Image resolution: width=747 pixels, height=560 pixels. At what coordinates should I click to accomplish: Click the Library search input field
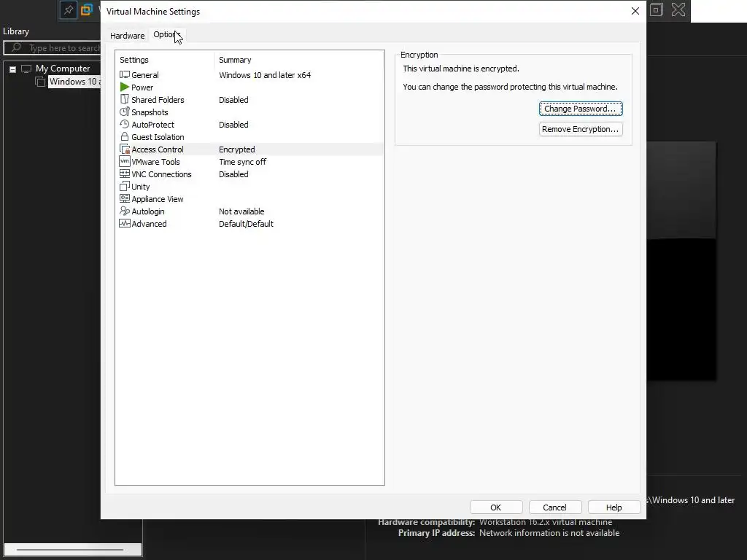coord(53,47)
